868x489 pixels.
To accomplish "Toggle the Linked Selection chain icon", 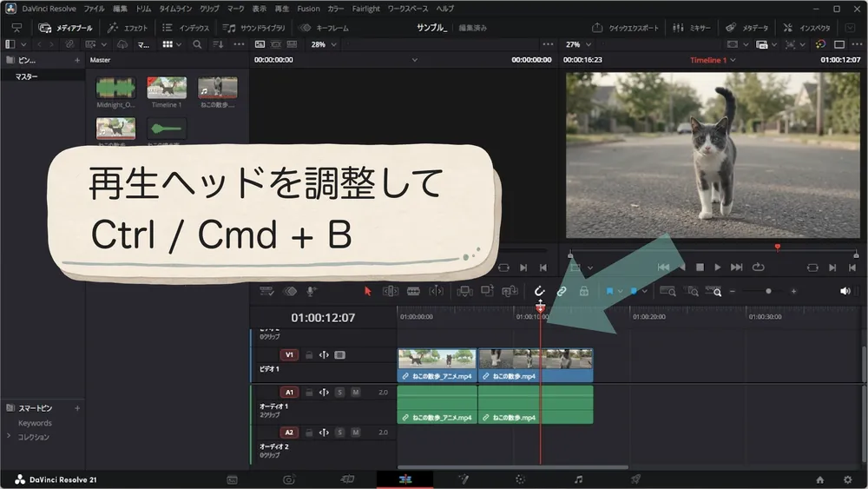I will tap(562, 291).
